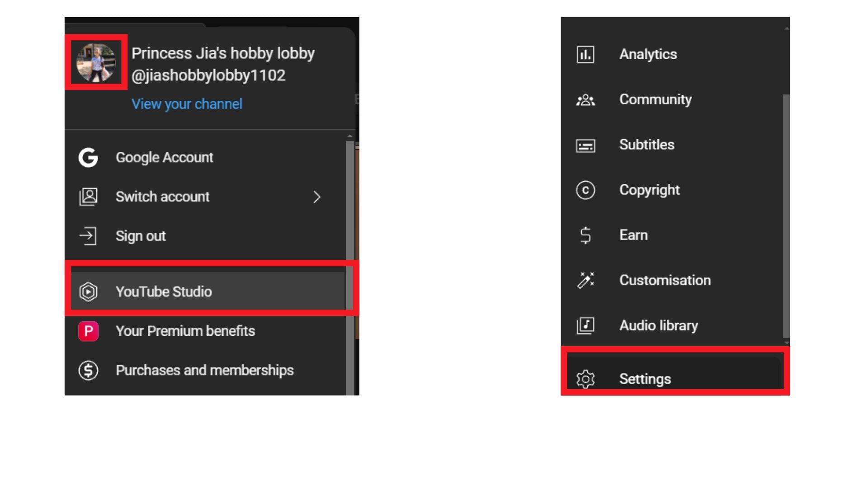Click the red Premium P icon
This screenshot has width=868, height=488.
pyautogui.click(x=88, y=331)
